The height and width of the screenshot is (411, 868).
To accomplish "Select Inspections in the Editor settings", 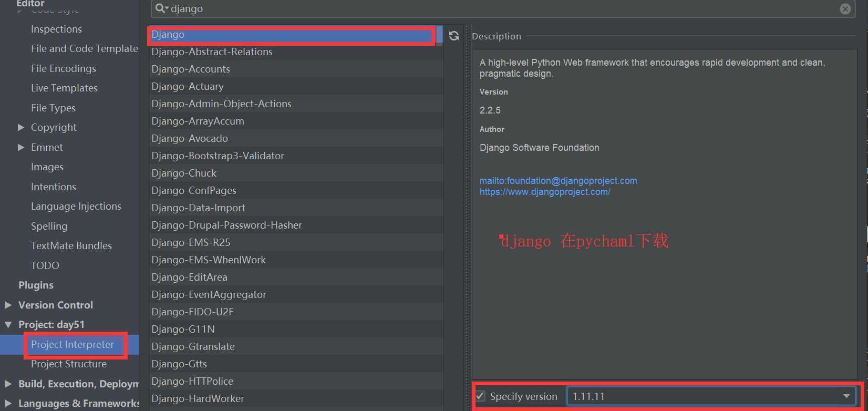I will (56, 29).
